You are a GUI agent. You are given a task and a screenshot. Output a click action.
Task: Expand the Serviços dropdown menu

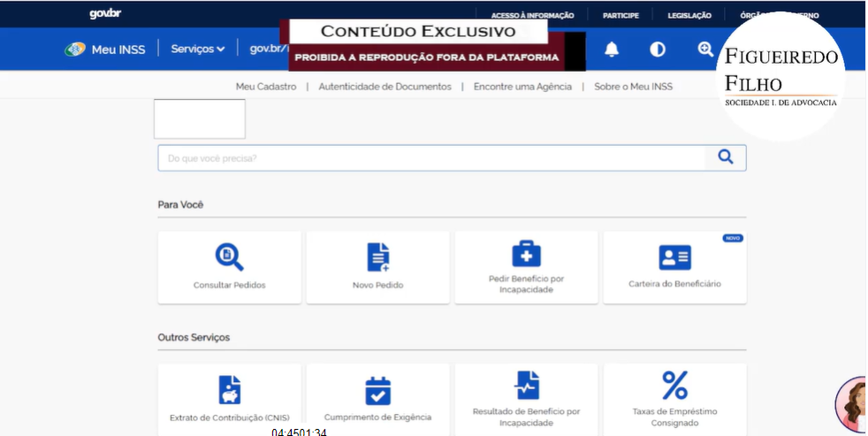[x=198, y=49]
